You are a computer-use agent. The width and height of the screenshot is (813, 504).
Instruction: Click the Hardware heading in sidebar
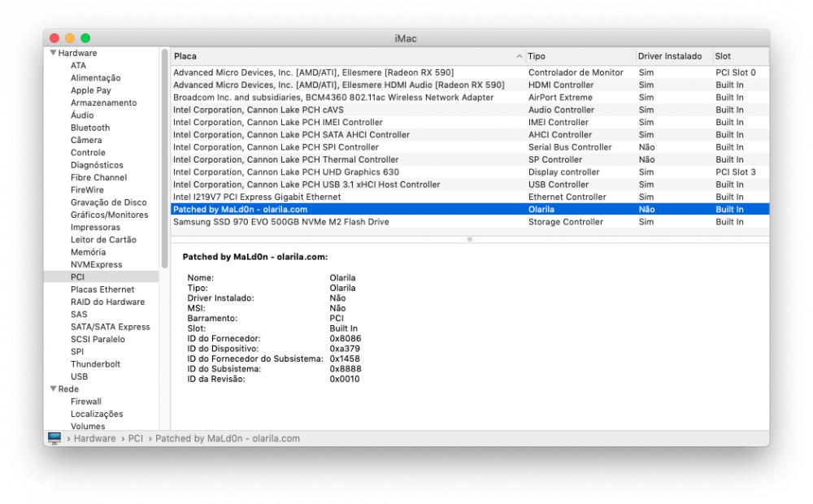[77, 53]
